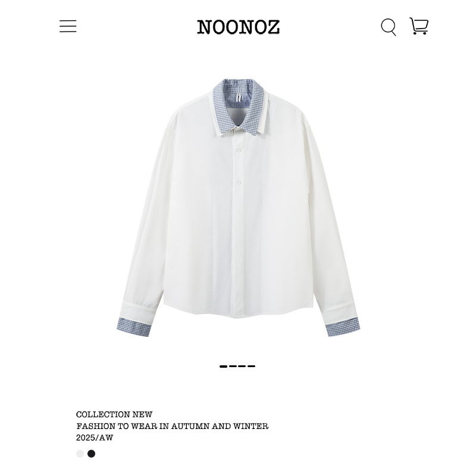Open the COLLECTION NEW text link
This screenshot has height=476, width=476.
(114, 414)
